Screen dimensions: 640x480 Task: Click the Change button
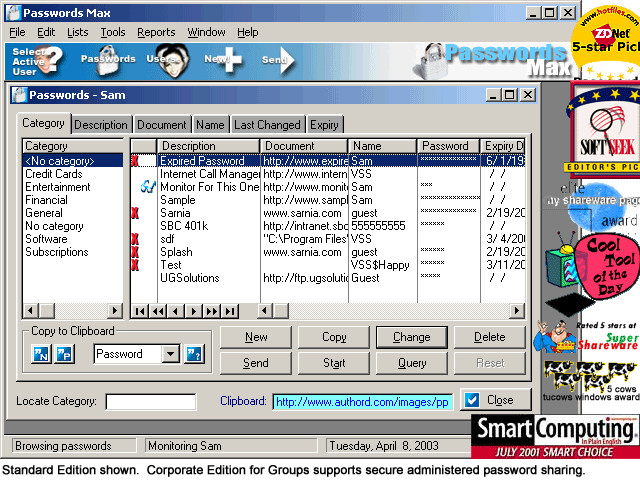point(411,337)
